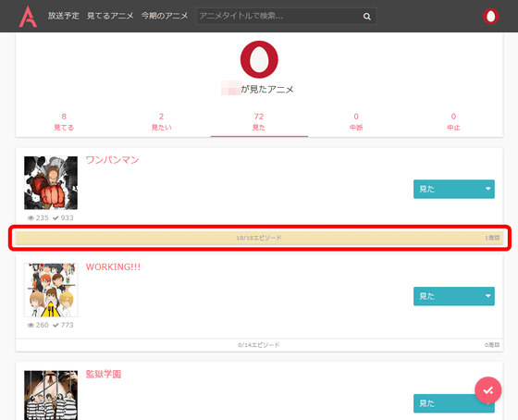Expand the 見た status dropdown for WORKING!!!
The height and width of the screenshot is (420, 518).
454,296
